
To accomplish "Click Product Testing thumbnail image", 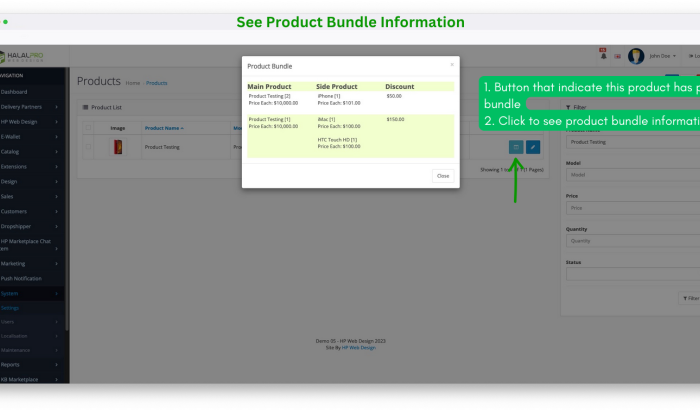I will (x=118, y=147).
